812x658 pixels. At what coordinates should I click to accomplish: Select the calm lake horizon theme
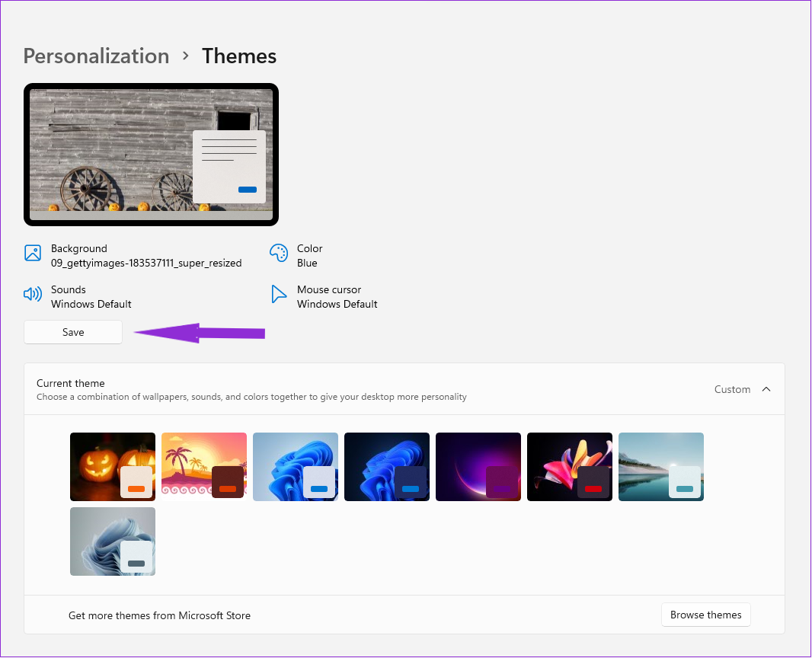tap(660, 466)
